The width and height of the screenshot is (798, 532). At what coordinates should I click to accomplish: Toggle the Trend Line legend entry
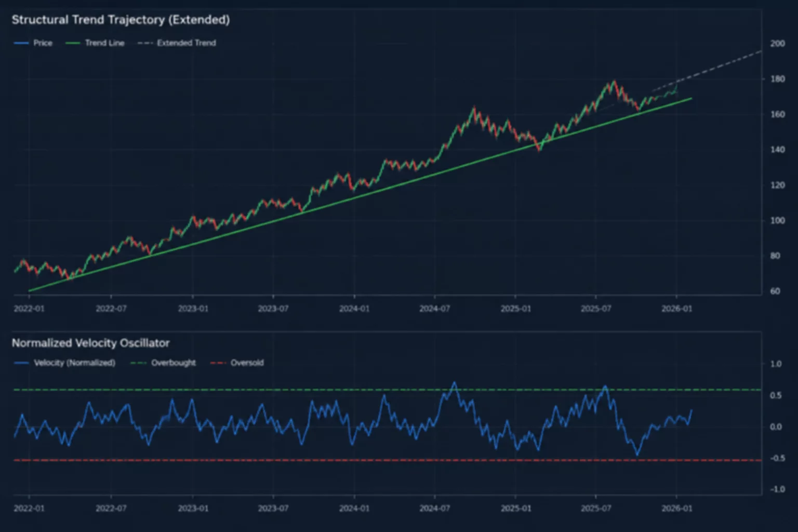tap(95, 43)
